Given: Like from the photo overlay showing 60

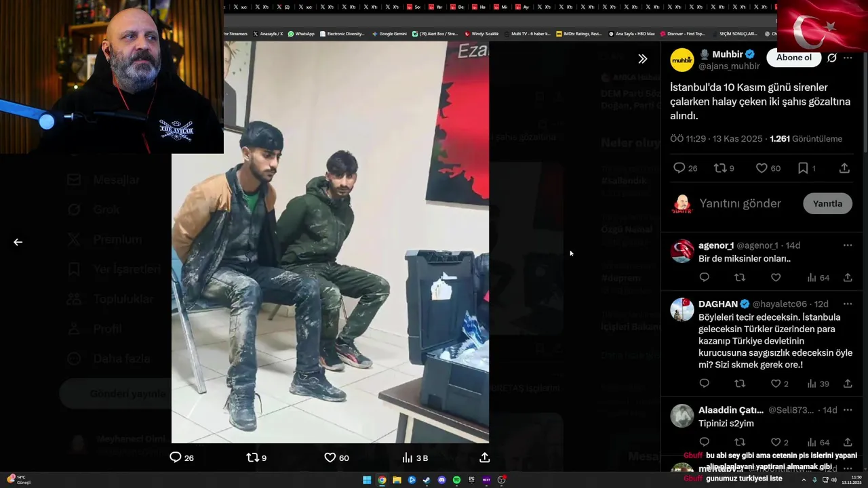Looking at the screenshot, I should [336, 457].
